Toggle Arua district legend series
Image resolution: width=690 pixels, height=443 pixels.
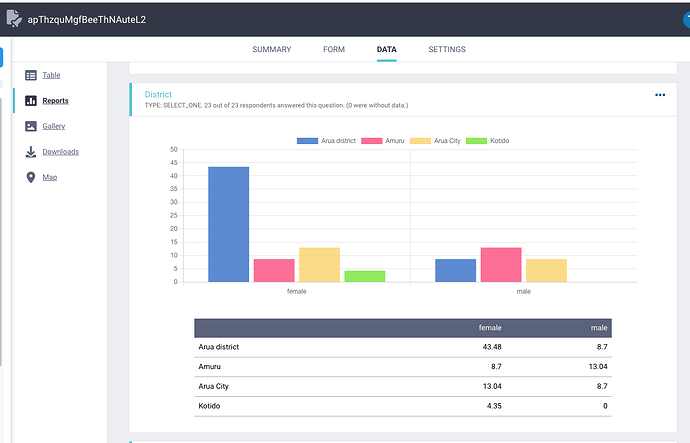(326, 141)
